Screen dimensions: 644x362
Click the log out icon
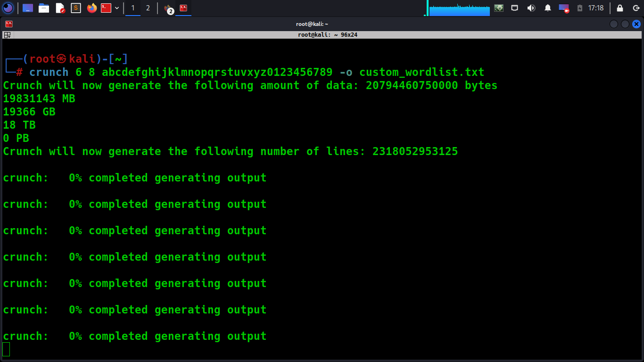636,8
